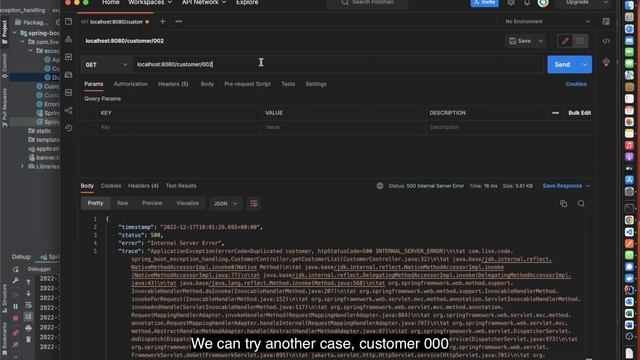Select Pre-request Script tab
640x360 pixels.
(x=247, y=84)
